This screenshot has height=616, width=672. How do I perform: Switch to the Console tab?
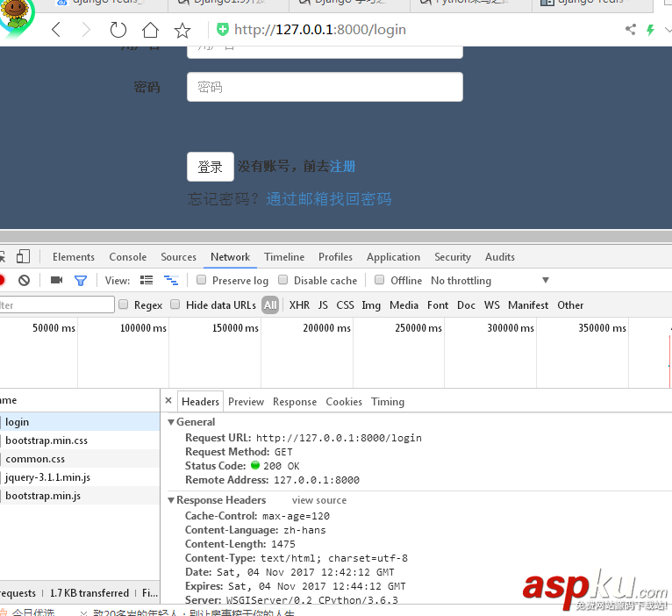[128, 257]
